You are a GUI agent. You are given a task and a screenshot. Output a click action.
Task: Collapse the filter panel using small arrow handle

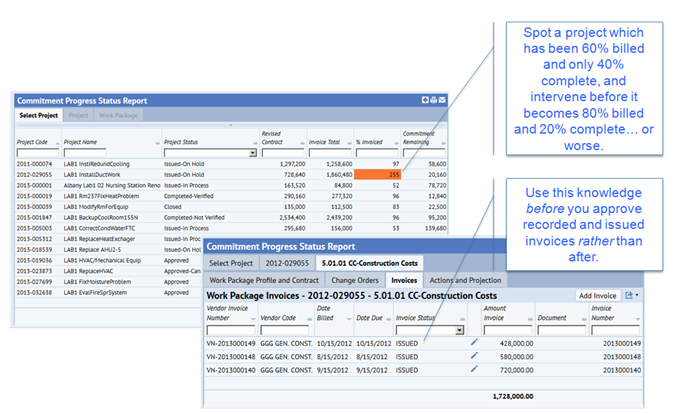click(231, 125)
